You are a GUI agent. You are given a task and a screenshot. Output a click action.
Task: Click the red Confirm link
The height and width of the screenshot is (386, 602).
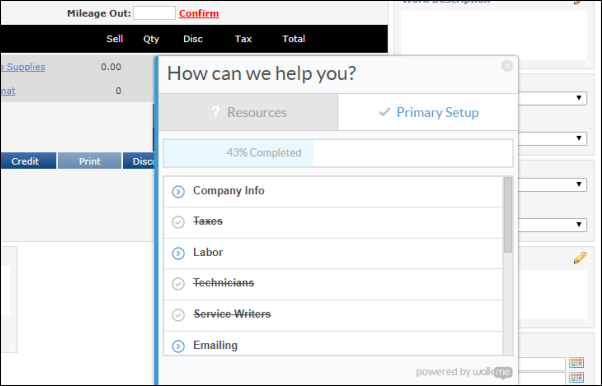[199, 13]
